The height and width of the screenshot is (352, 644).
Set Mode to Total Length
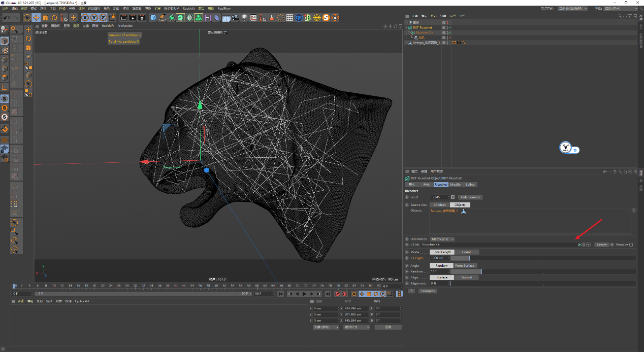tap(442, 252)
